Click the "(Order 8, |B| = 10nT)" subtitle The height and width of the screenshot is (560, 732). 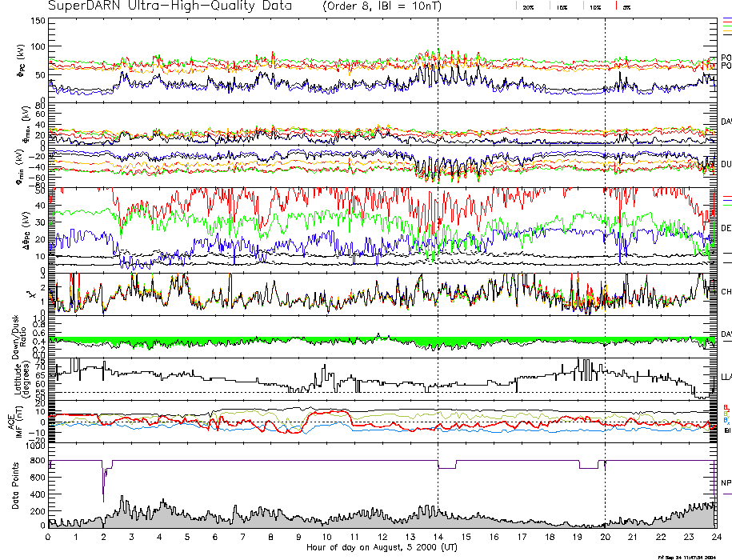376,6
